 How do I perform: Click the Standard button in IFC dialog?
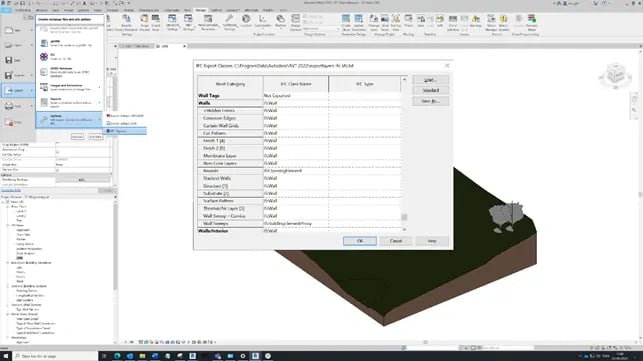pos(430,90)
